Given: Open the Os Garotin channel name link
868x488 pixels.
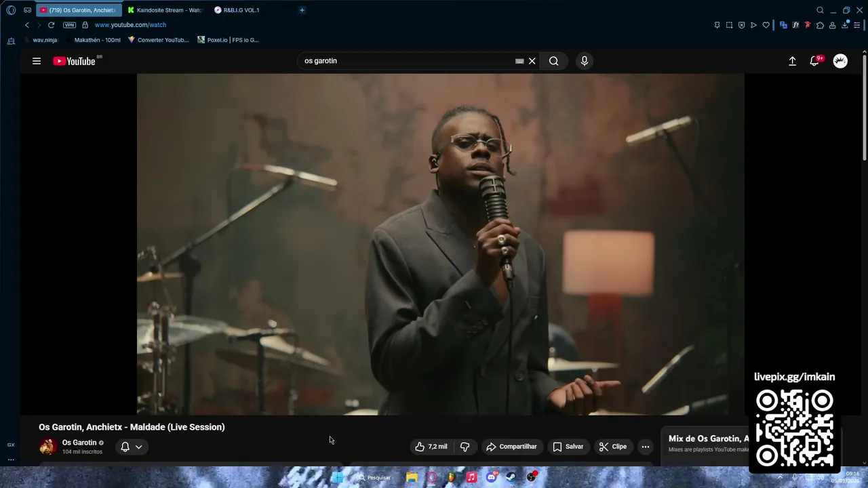Looking at the screenshot, I should (x=79, y=443).
